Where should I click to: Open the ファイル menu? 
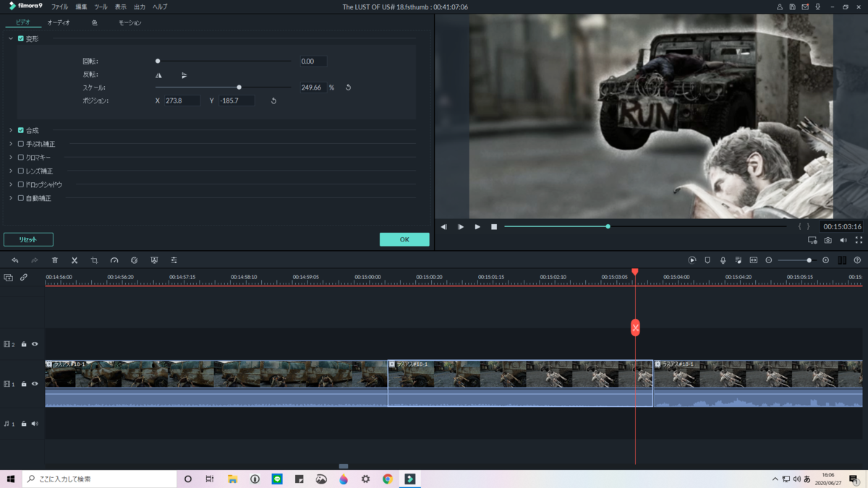point(59,7)
